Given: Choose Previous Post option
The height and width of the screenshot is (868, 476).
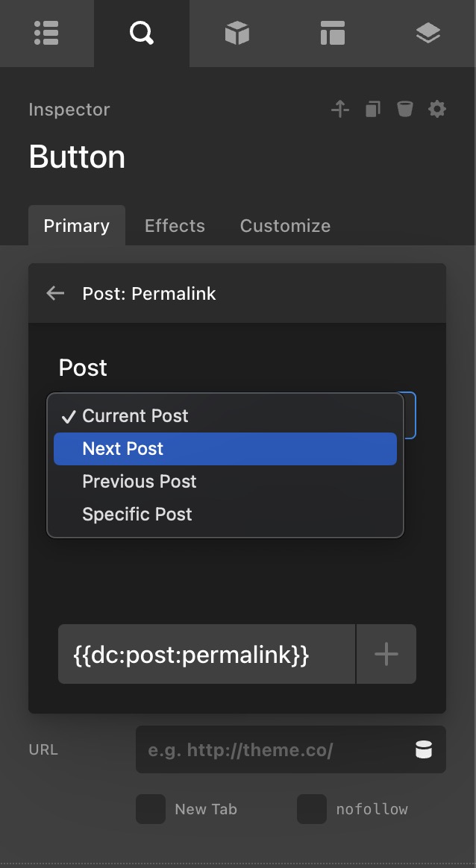Looking at the screenshot, I should point(140,482).
